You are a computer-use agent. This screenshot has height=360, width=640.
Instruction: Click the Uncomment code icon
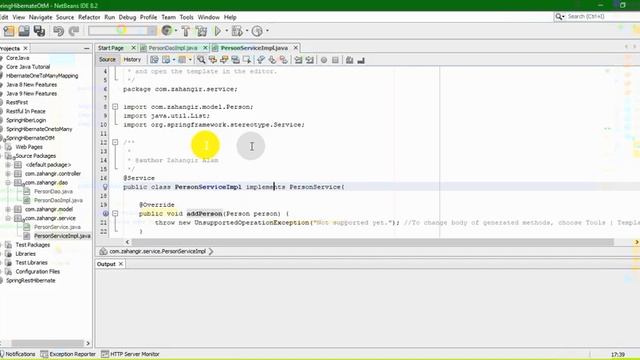(361, 60)
